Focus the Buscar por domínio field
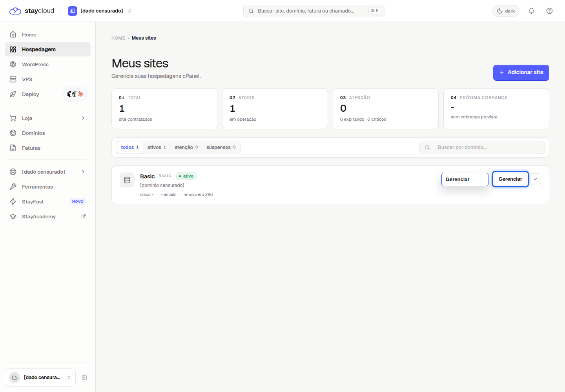565x392 pixels. tap(482, 147)
